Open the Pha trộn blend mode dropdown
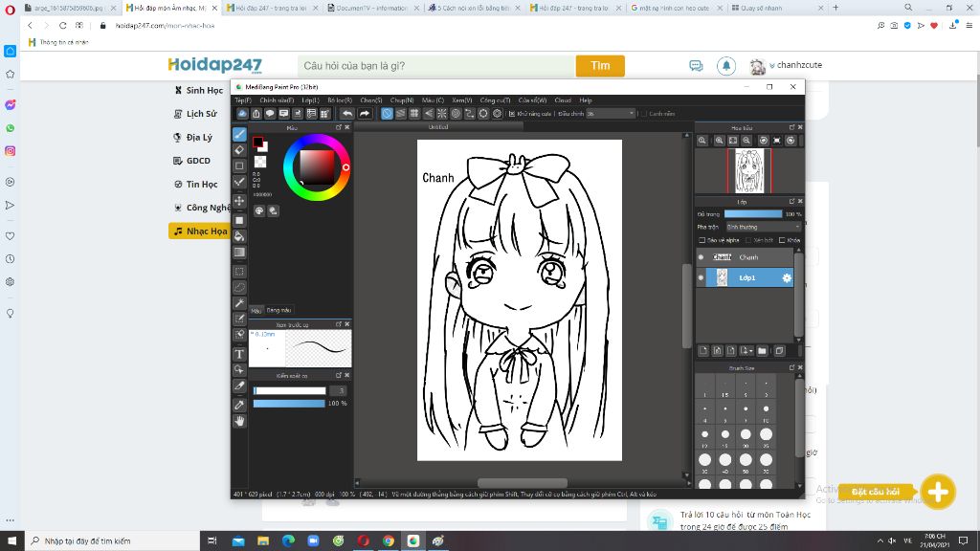Image resolution: width=980 pixels, height=551 pixels. [763, 227]
